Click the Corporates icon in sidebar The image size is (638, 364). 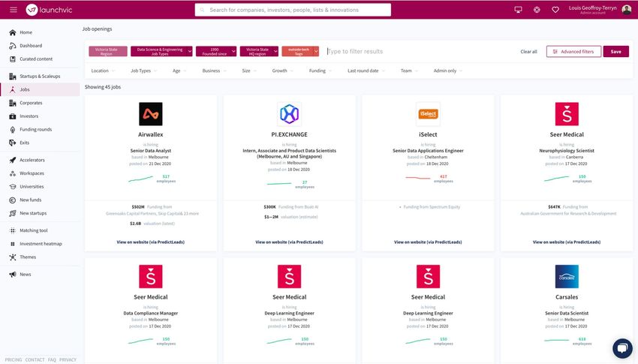13,103
